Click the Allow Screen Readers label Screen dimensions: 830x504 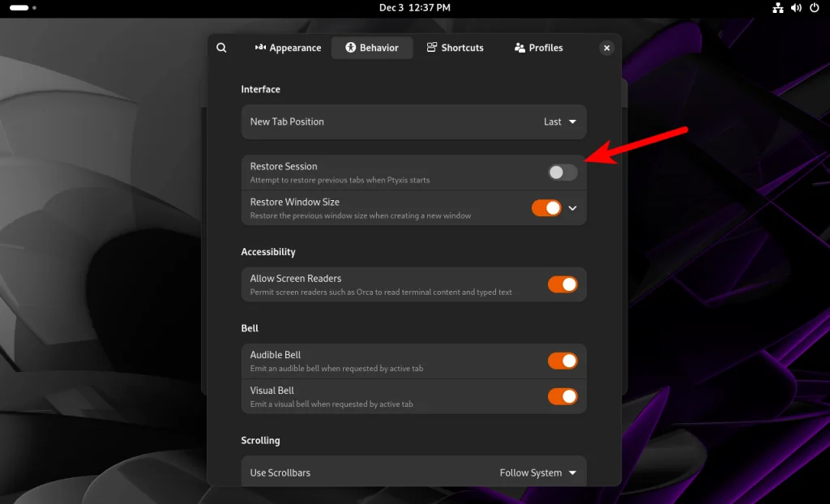pos(295,279)
